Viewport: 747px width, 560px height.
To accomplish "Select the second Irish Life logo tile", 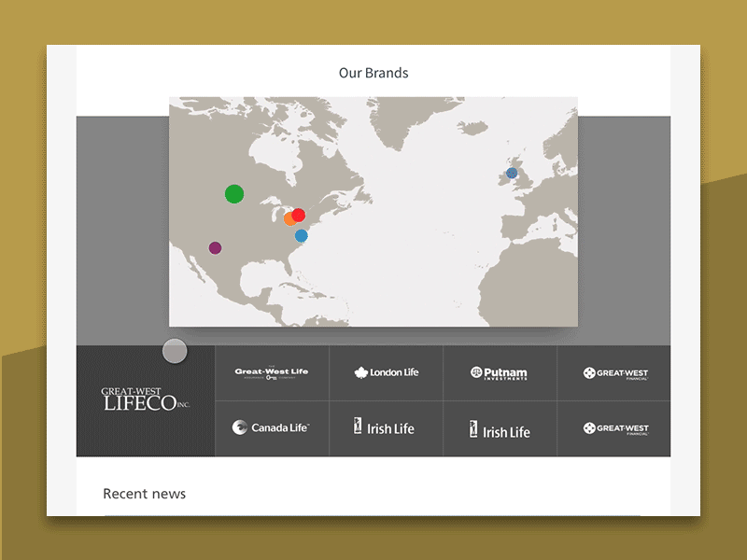I will pyautogui.click(x=500, y=428).
